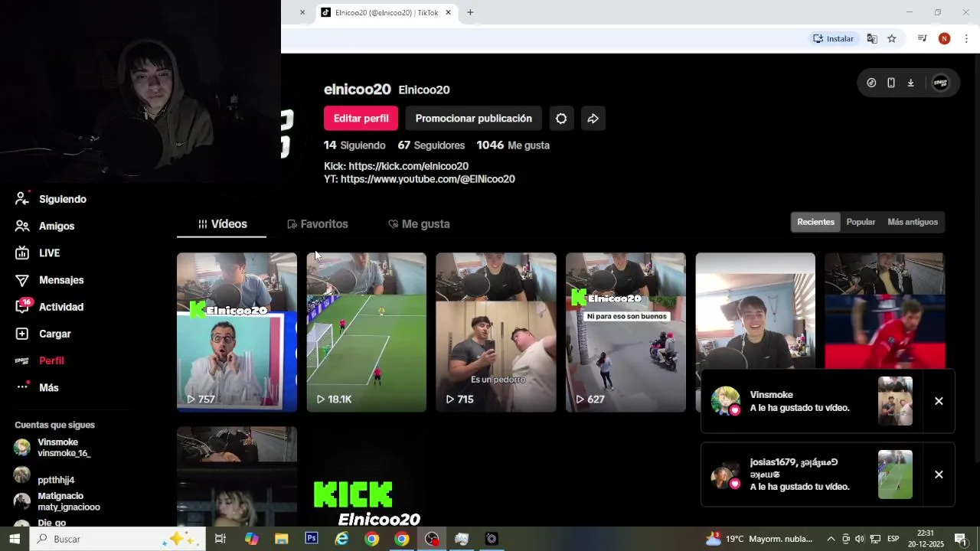Click the Editar perfil button
Viewport: 980px width, 551px height.
[361, 119]
